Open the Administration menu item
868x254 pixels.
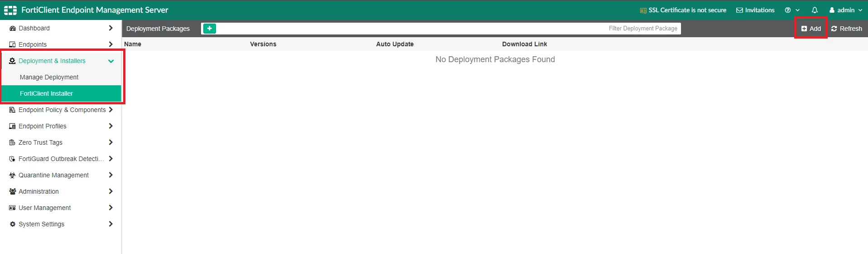38,191
